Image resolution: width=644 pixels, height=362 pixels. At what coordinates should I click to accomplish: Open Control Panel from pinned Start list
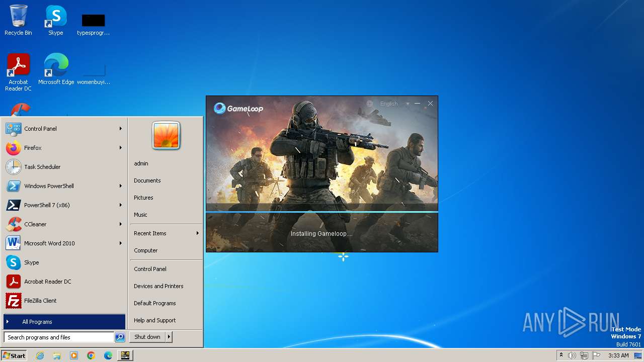pos(64,129)
